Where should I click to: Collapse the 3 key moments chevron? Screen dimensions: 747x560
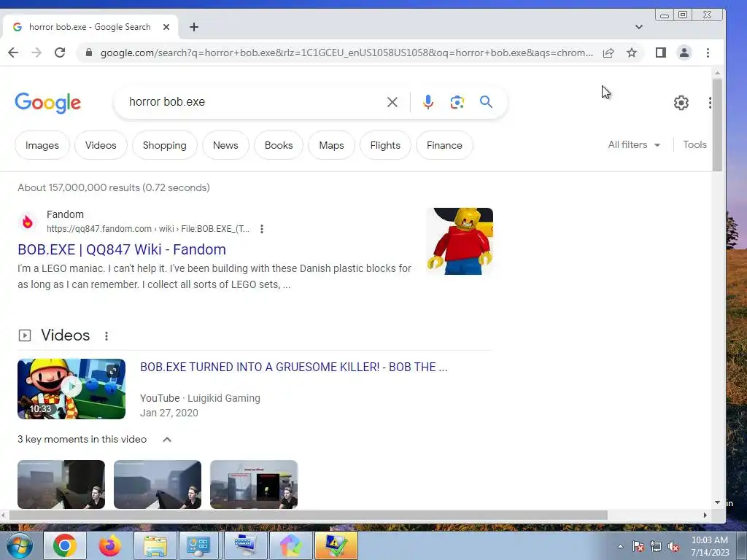pos(167,440)
